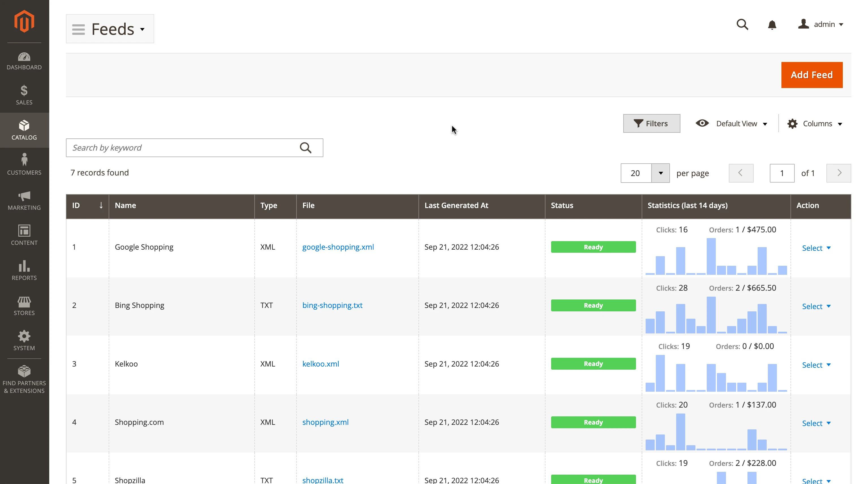Viewport: 868px width, 484px height.
Task: Open the Customers sidebar menu
Action: tap(24, 165)
